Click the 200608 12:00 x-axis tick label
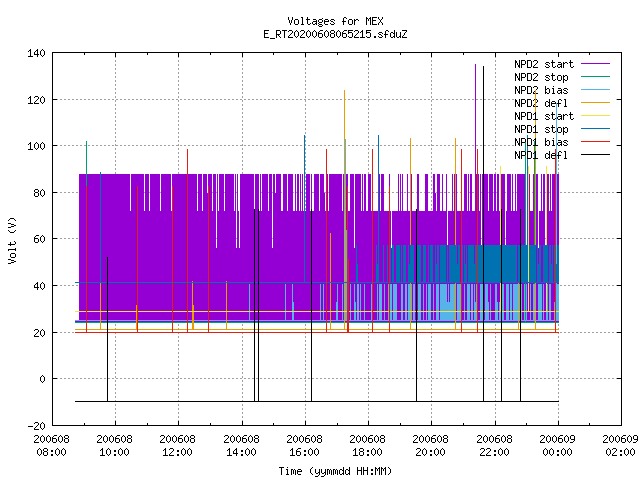This screenshot has width=640, height=480. (178, 446)
